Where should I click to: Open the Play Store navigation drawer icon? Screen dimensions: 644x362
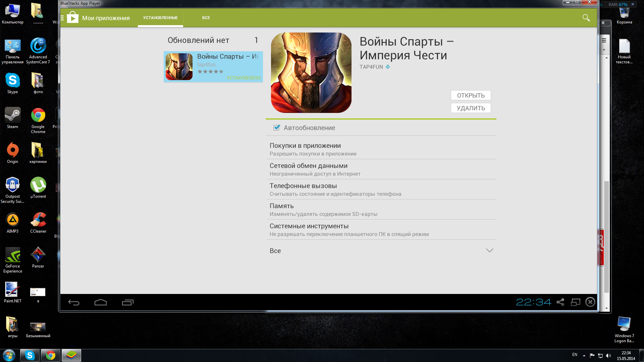62,18
